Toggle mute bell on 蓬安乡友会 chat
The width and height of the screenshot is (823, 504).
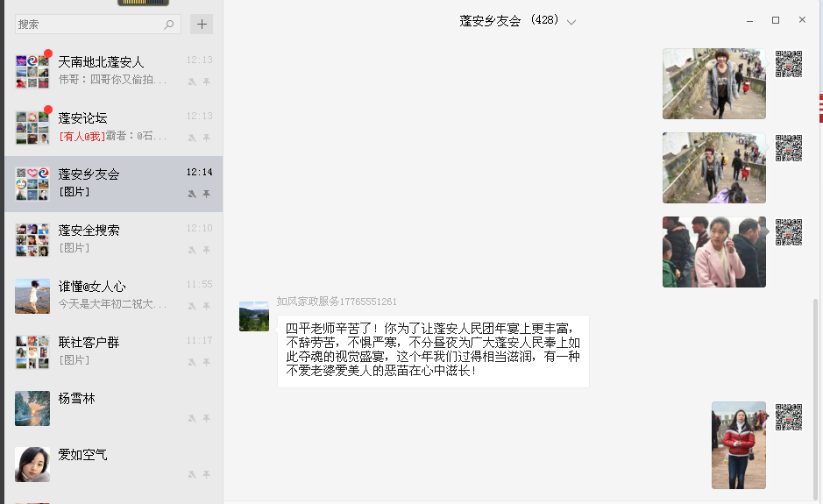pyautogui.click(x=192, y=194)
